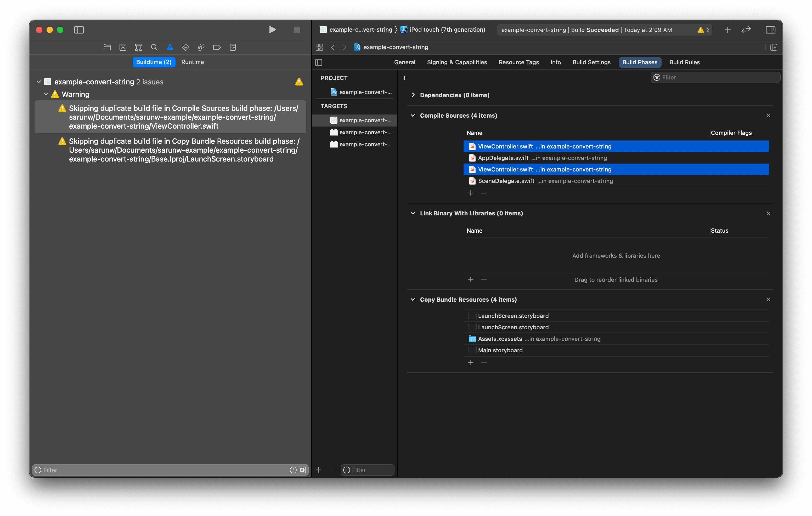Select the Breakpoint navigator icon

pyautogui.click(x=217, y=47)
